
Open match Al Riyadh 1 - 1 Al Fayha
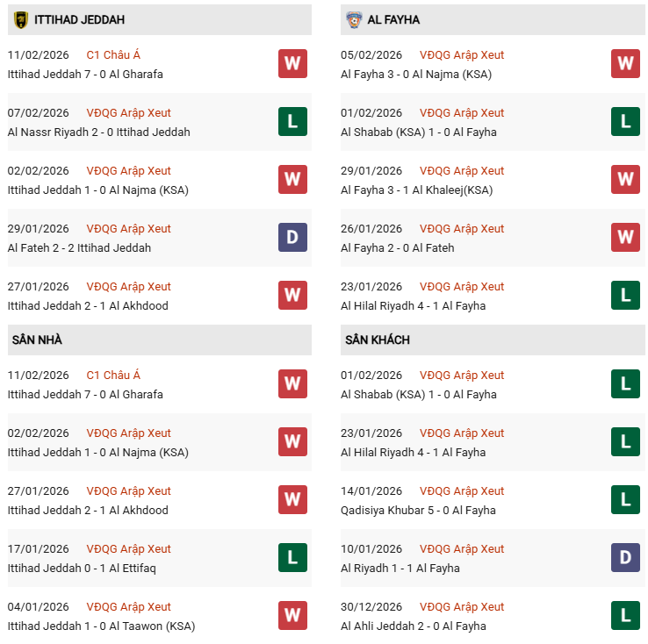coord(400,568)
